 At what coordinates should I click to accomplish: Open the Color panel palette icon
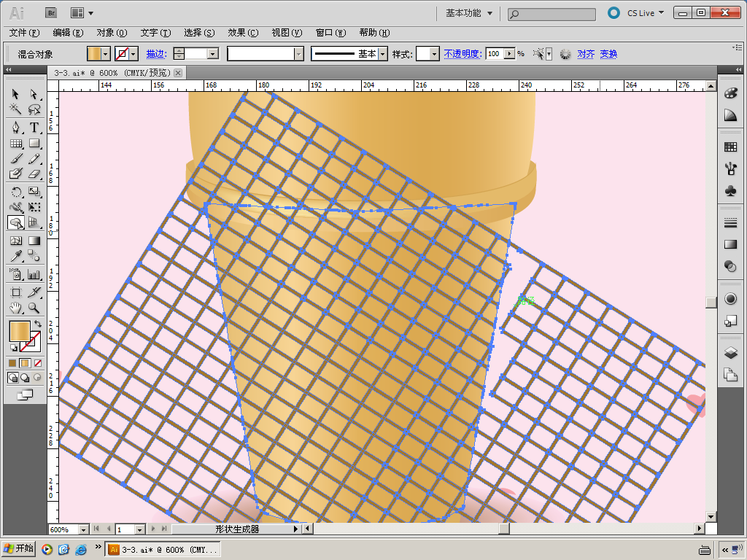tap(730, 93)
